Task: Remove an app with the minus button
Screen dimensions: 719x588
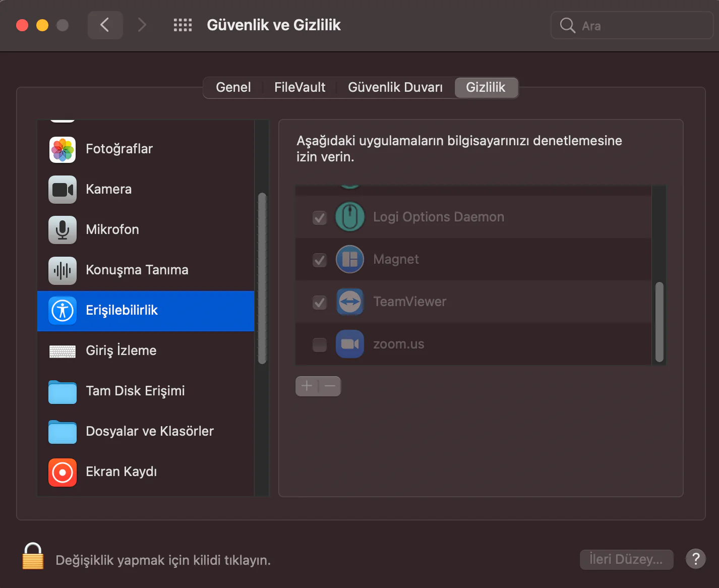Action: pyautogui.click(x=330, y=386)
